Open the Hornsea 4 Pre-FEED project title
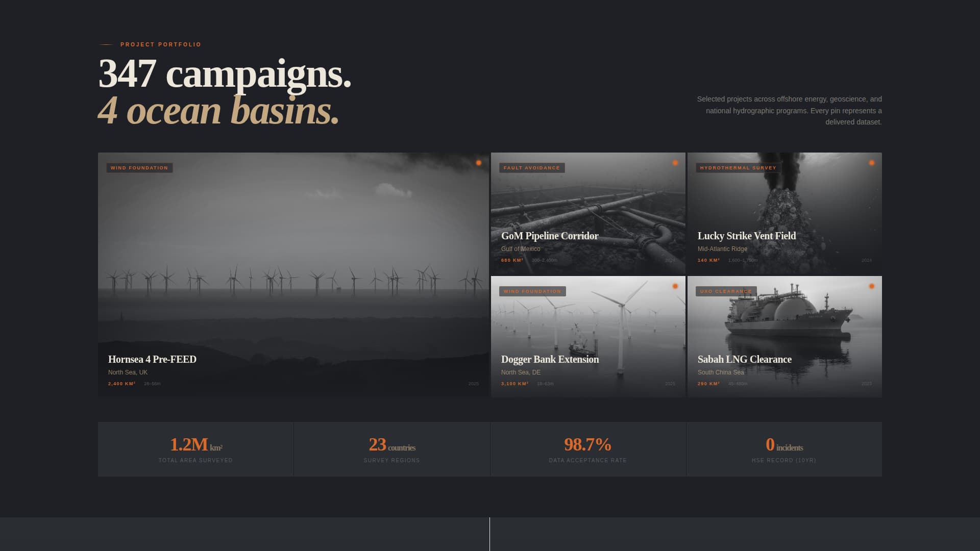Screen dimensions: 980x551 point(152,359)
